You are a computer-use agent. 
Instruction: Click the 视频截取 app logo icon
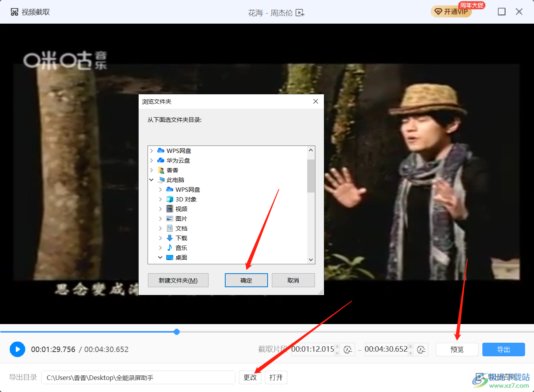pos(14,12)
